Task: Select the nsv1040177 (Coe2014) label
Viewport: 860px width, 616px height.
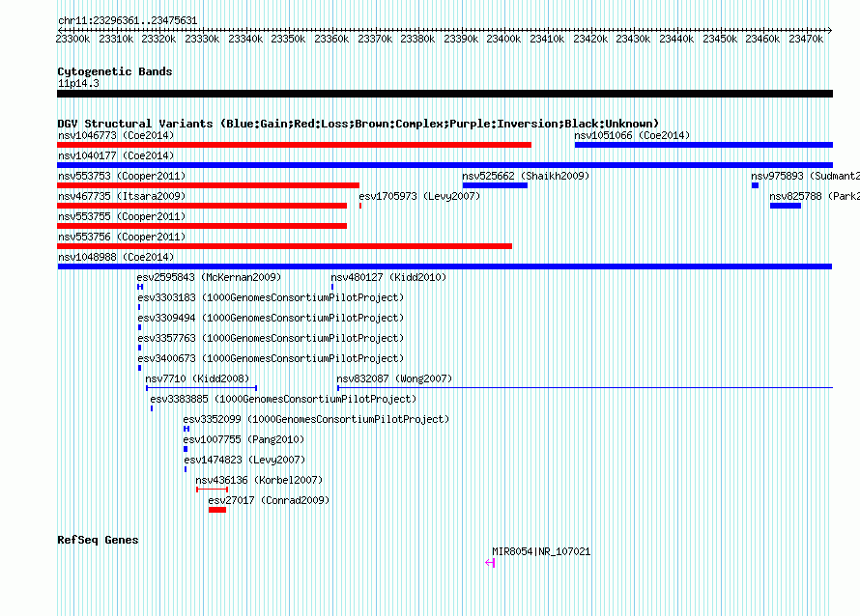Action: [x=116, y=155]
